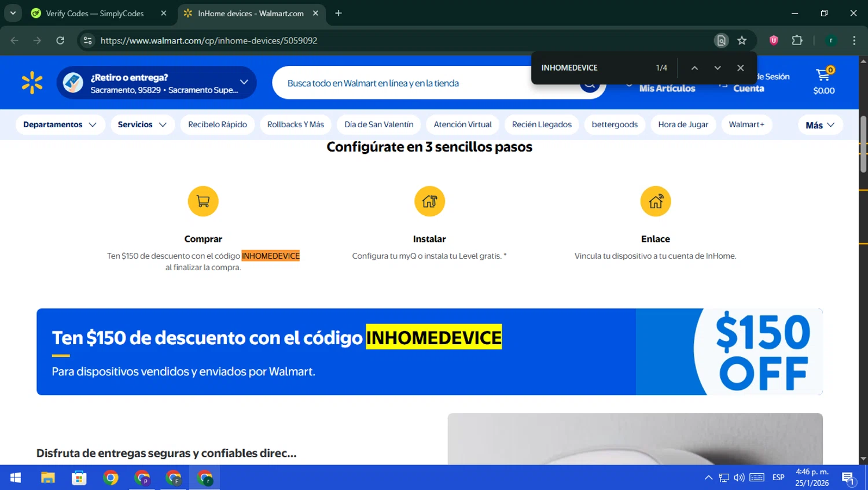The width and height of the screenshot is (868, 490).
Task: Click the $150 OFF promo banner
Action: click(429, 352)
